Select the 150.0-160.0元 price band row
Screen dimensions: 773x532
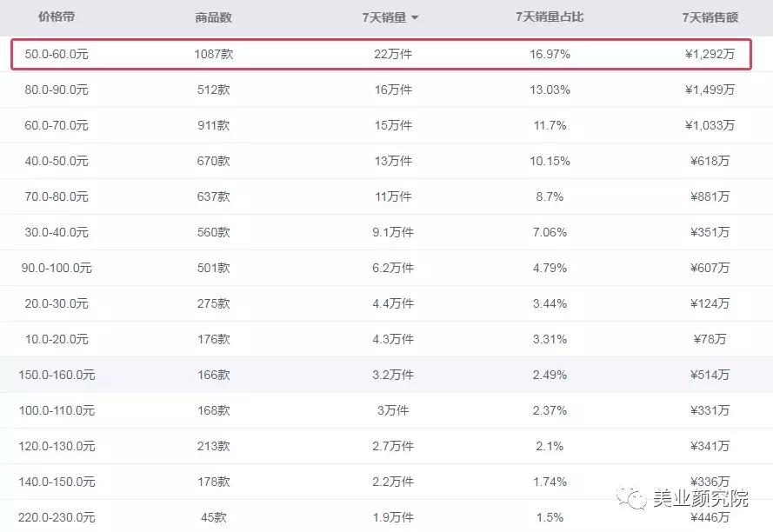tap(57, 375)
